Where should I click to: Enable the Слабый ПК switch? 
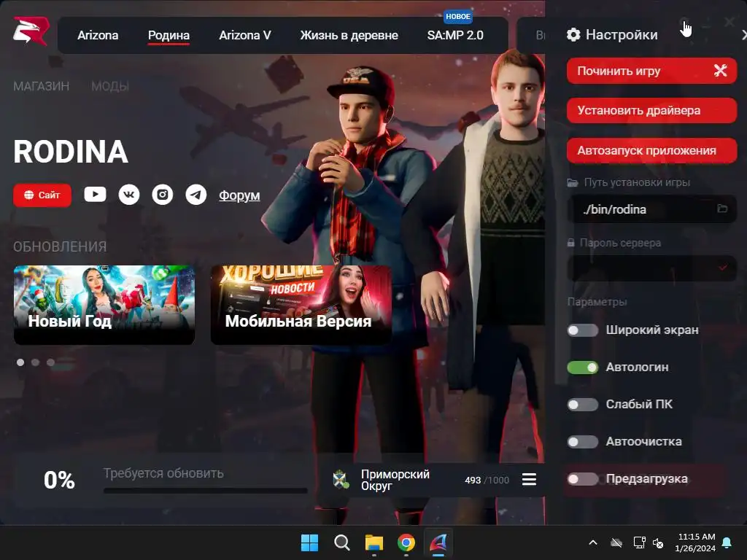[583, 404]
